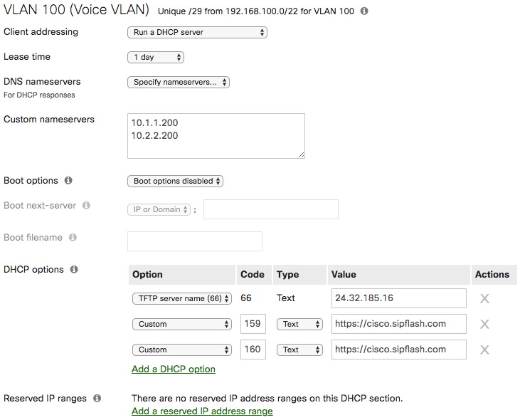Viewport: 520px width, 420px height.
Task: Delete the TFTP server name option row
Action: point(484,298)
